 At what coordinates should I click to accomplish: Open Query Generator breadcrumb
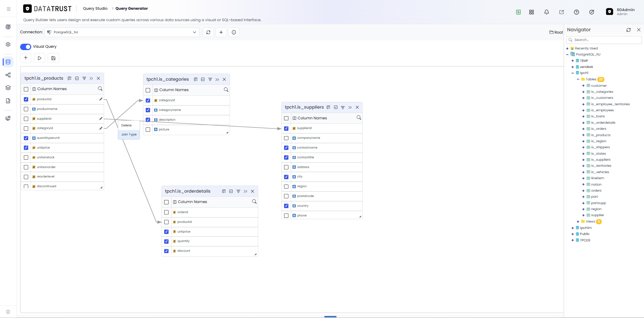(132, 8)
